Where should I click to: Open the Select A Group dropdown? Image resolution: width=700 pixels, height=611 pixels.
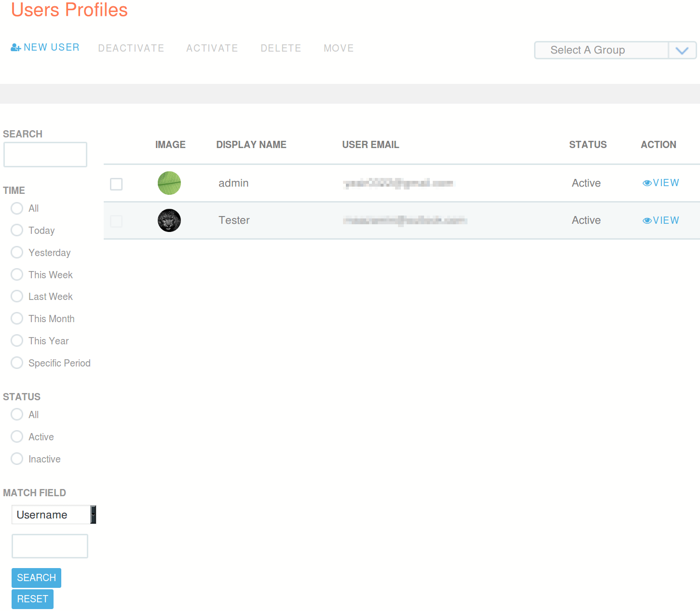[x=601, y=50]
